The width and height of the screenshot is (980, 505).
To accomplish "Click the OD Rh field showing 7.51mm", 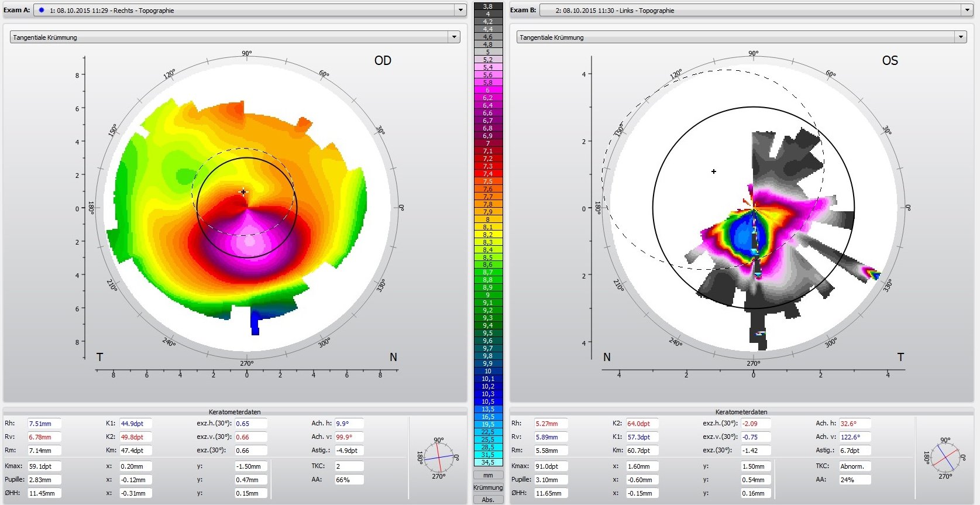I will pos(44,423).
